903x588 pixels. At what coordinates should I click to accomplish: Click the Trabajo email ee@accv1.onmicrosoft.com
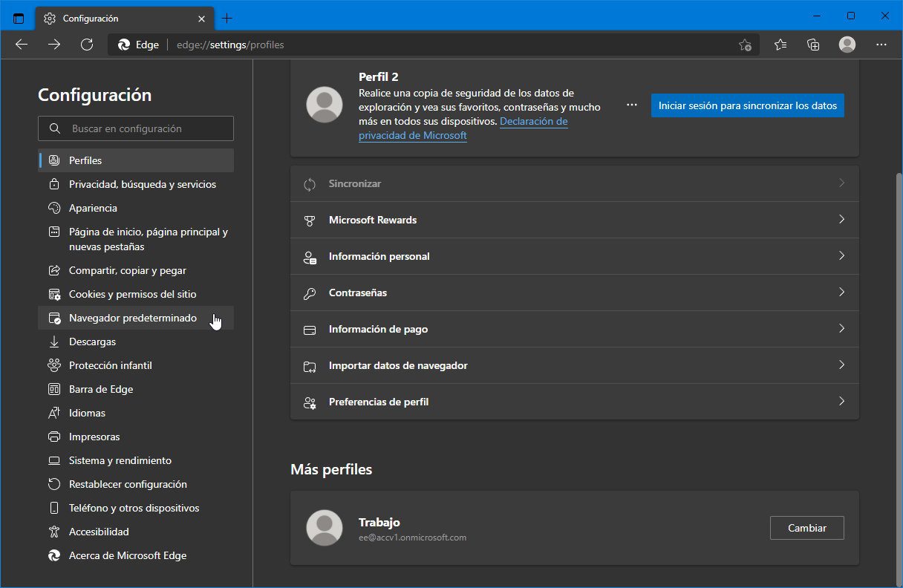[x=412, y=537]
